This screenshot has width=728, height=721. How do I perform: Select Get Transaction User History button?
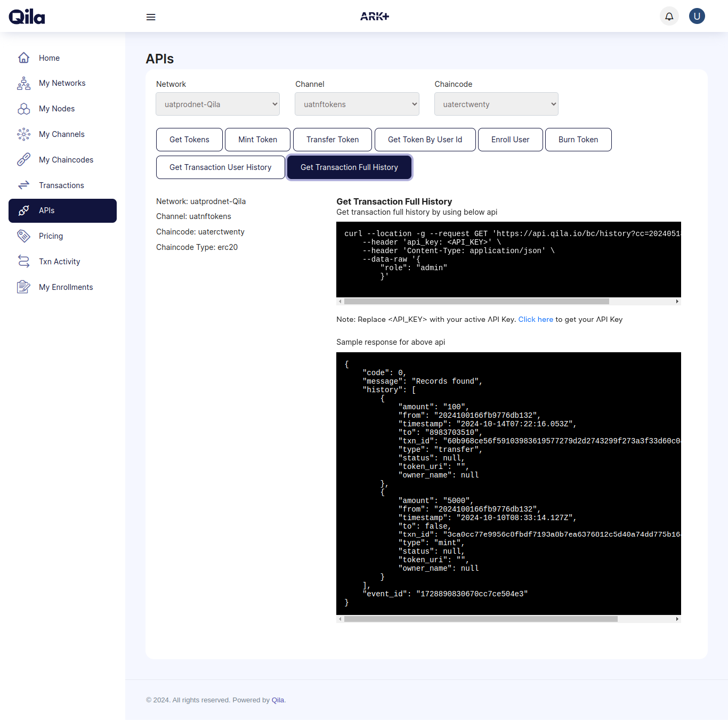(x=220, y=167)
